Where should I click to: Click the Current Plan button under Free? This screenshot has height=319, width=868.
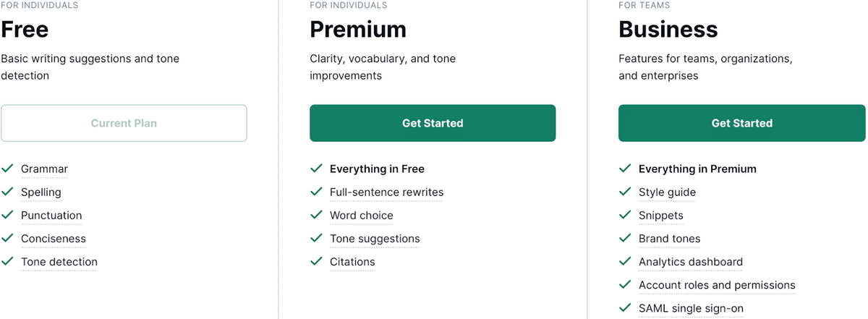pyautogui.click(x=124, y=123)
